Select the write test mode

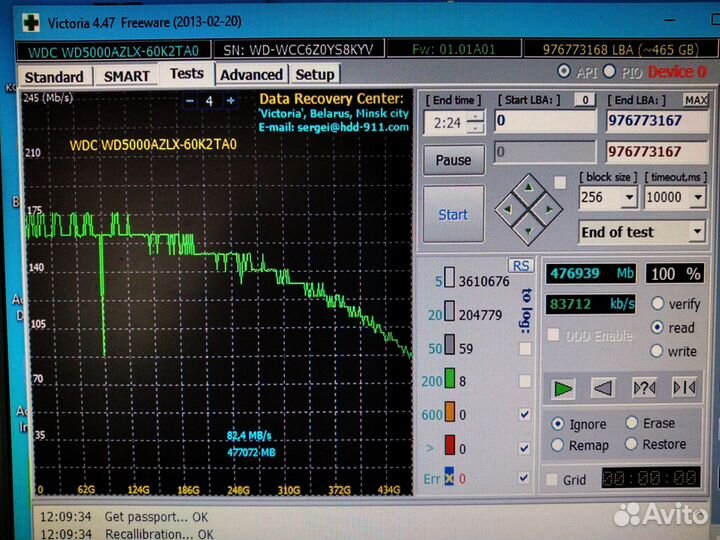657,351
